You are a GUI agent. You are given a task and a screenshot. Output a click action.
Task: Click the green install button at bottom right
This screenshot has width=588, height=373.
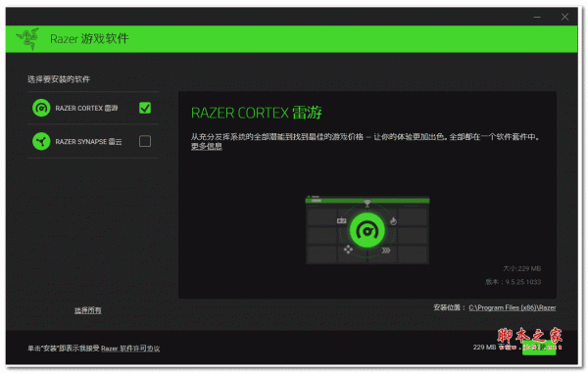click(x=539, y=348)
